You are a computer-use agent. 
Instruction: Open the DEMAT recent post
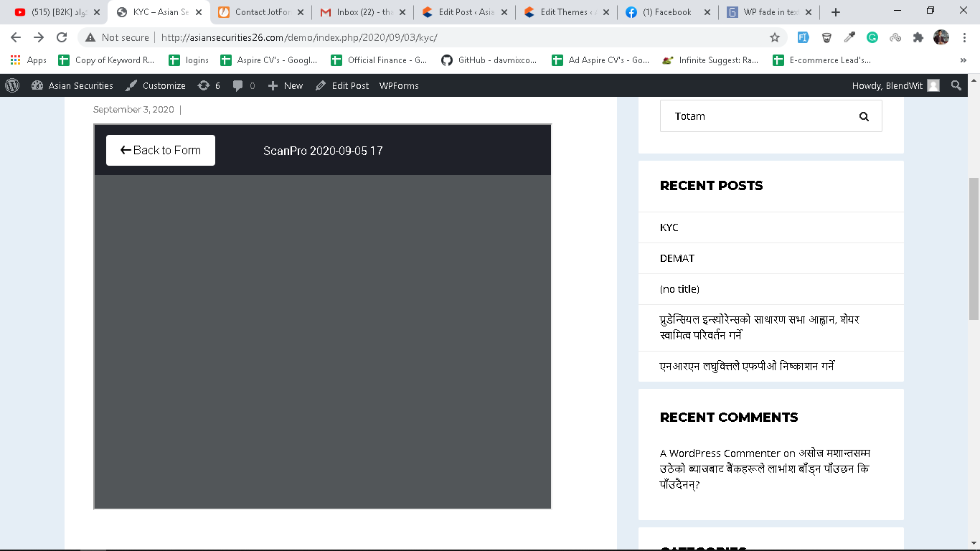[x=677, y=258]
